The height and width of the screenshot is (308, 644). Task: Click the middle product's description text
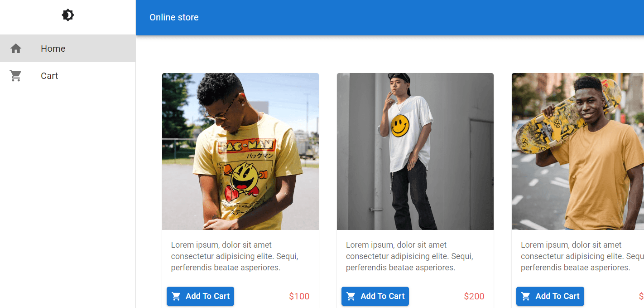click(409, 256)
